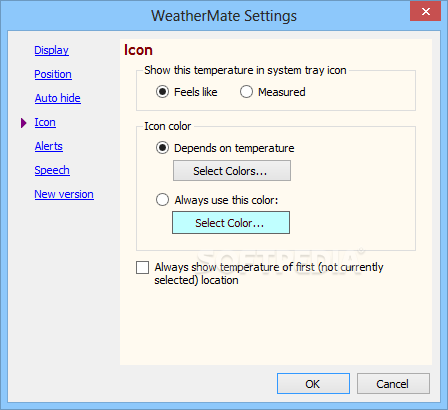Select the Icon section link
This screenshot has width=448, height=410.
pos(45,122)
